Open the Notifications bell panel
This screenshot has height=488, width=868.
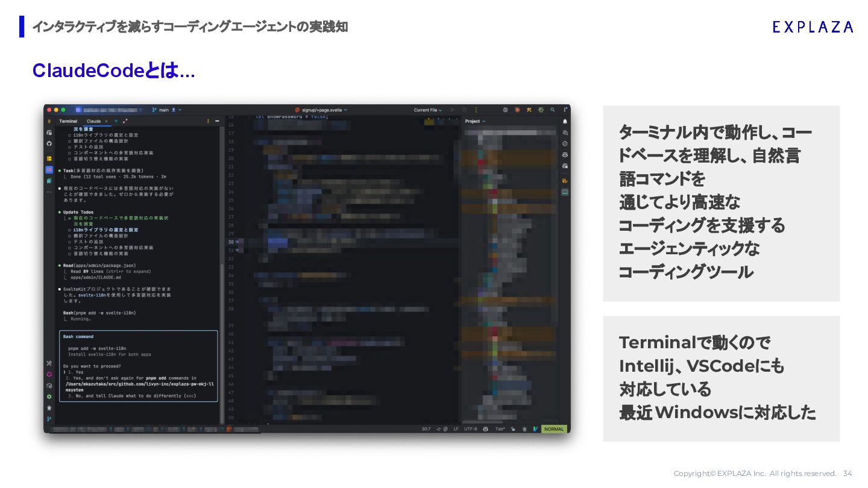[565, 121]
